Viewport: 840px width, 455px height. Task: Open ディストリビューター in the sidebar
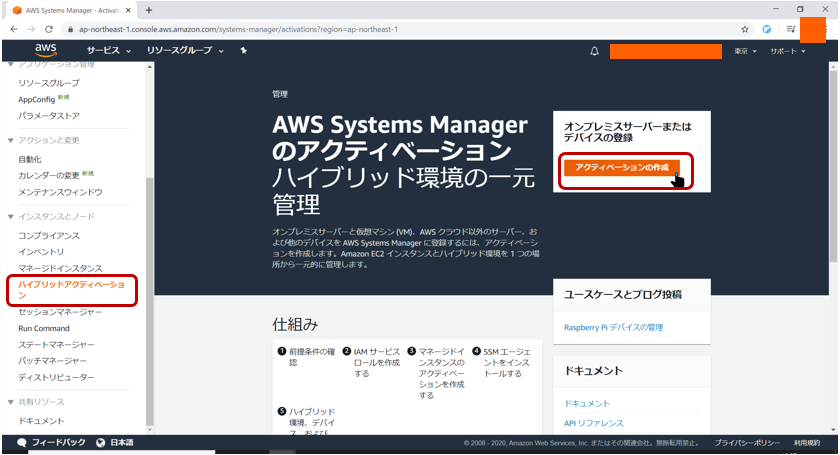pyautogui.click(x=56, y=377)
